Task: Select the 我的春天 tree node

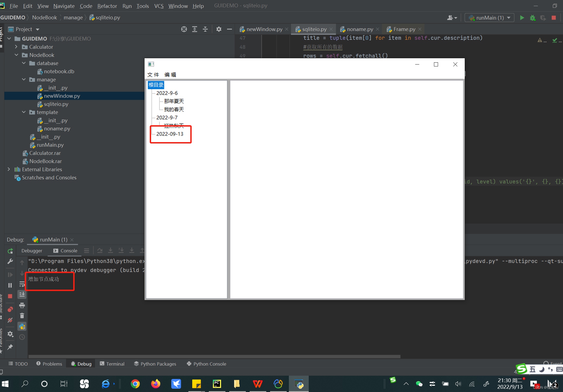Action: click(x=174, y=109)
